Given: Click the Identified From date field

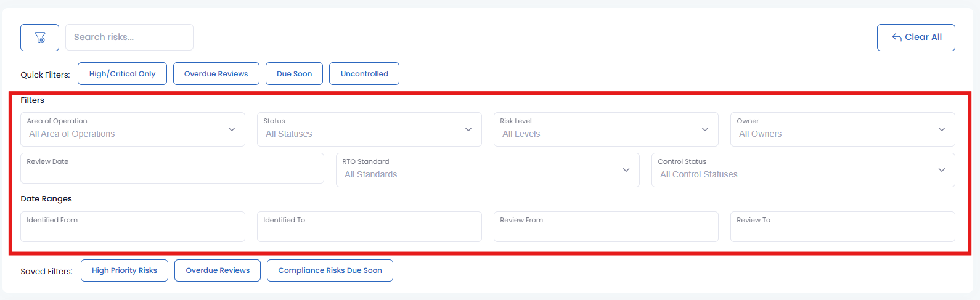Looking at the screenshot, I should 133,227.
